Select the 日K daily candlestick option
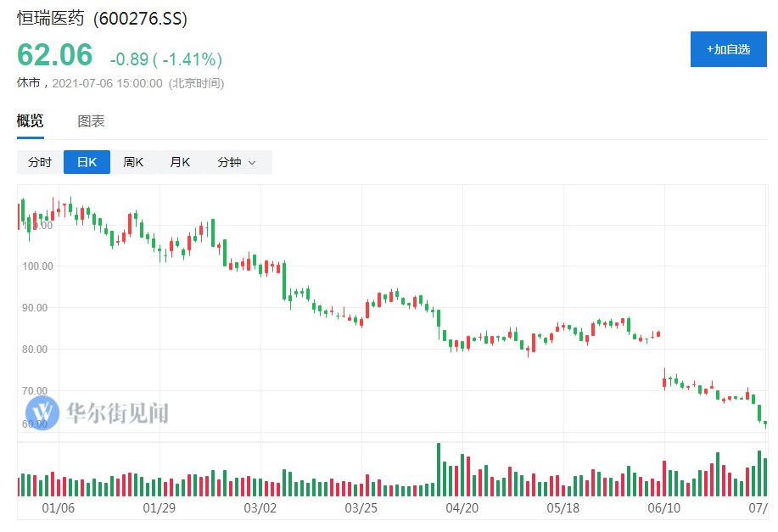This screenshot has width=778, height=532. click(x=87, y=162)
